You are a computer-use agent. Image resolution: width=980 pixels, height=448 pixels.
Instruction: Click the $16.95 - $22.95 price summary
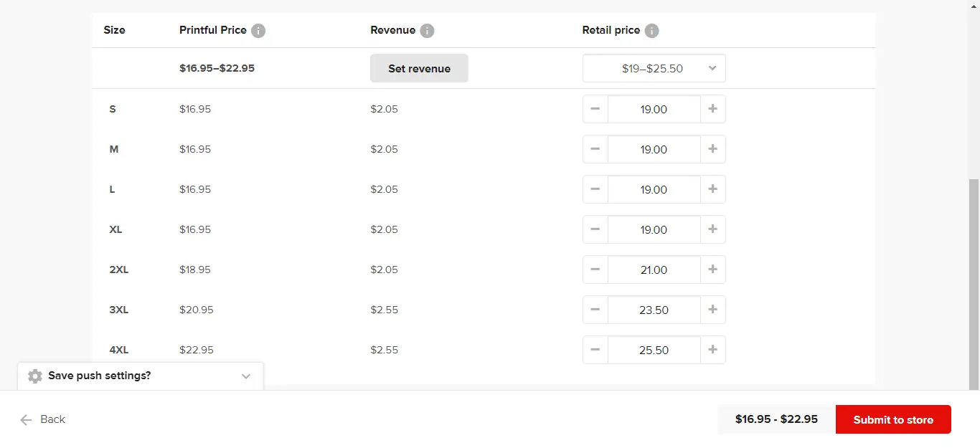tap(776, 419)
